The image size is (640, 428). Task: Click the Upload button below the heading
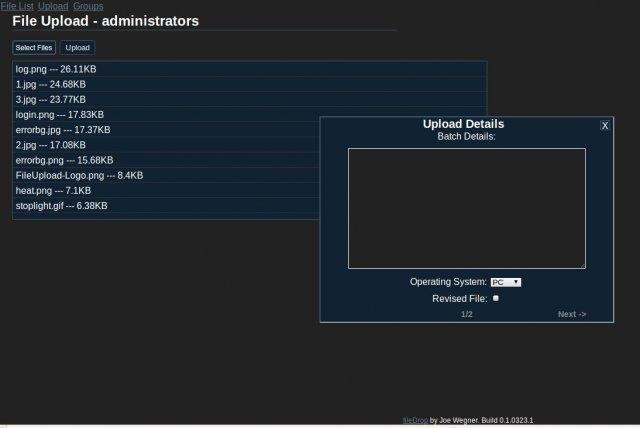click(x=77, y=47)
